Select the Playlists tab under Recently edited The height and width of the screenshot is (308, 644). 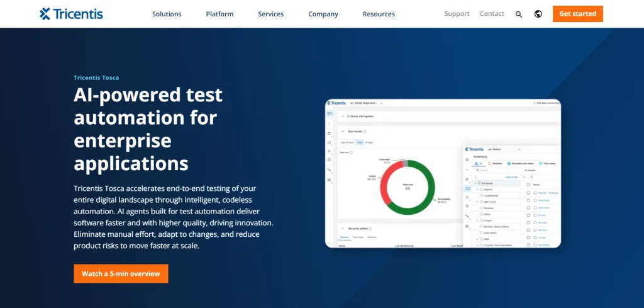click(344, 237)
